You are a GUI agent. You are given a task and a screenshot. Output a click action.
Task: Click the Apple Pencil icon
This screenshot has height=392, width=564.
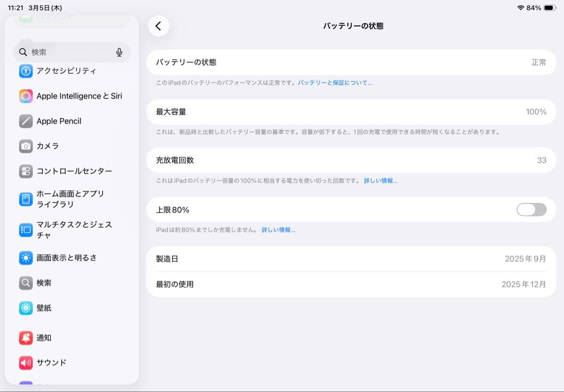(26, 121)
